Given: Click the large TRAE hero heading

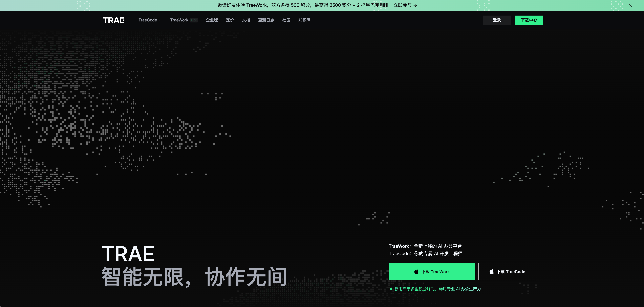Looking at the screenshot, I should coord(128,254).
